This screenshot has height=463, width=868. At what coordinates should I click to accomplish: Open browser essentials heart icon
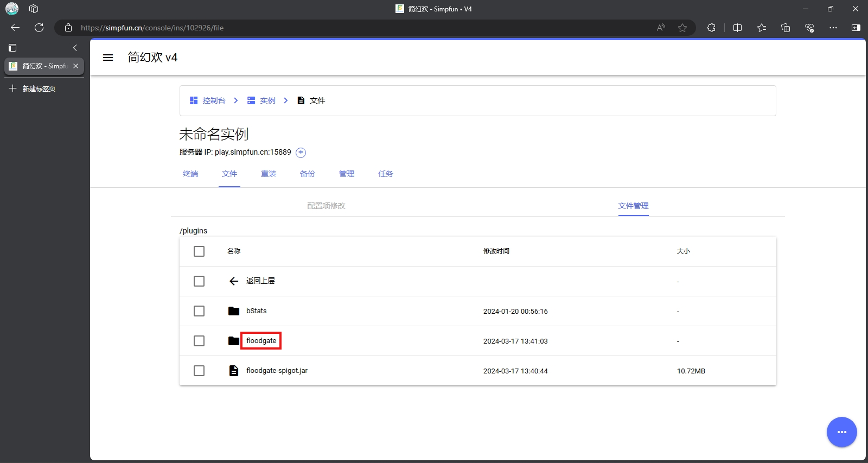(x=809, y=28)
